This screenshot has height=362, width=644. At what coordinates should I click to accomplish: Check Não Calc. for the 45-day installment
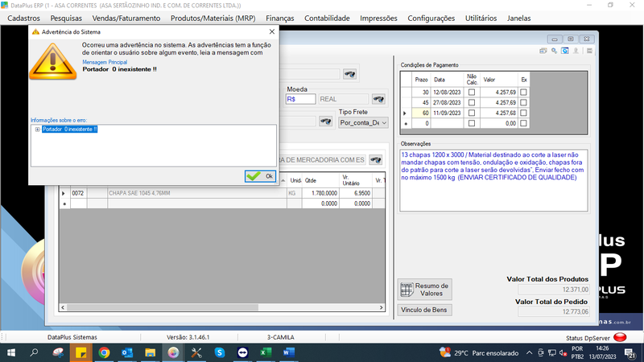472,103
